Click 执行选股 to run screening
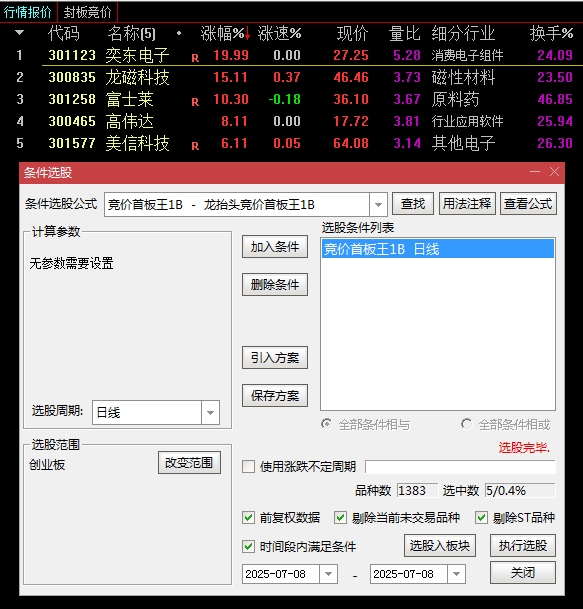583x609 pixels. 523,545
